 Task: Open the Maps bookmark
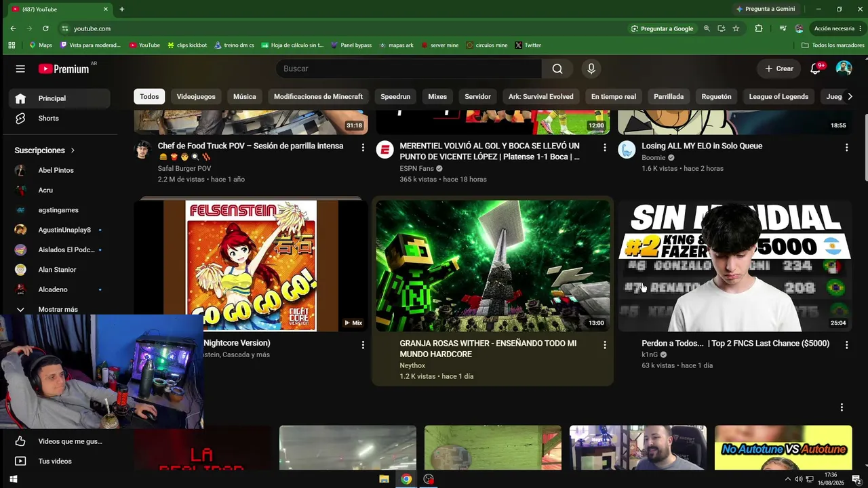click(41, 45)
